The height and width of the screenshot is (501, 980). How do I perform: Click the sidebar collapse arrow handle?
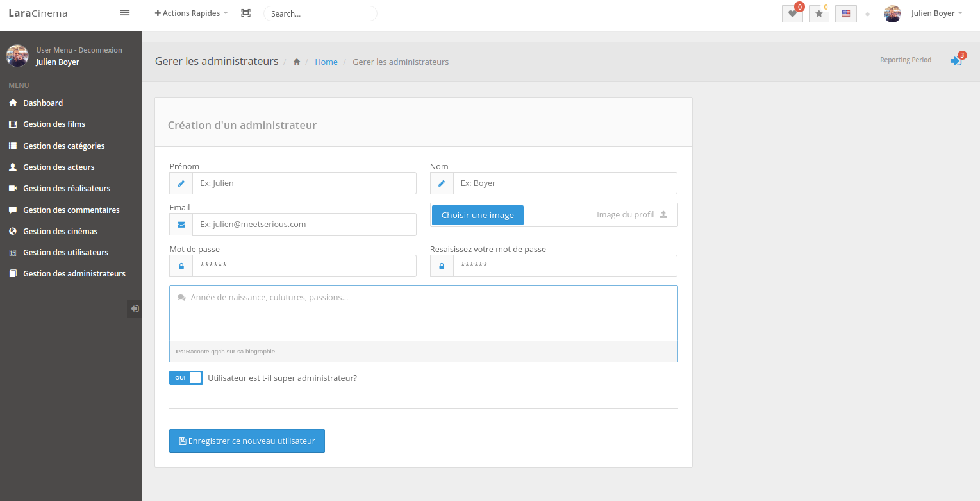coord(135,309)
